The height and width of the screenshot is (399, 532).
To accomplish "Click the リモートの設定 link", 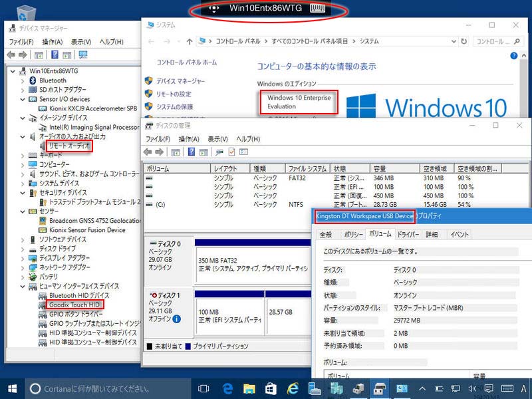I will pyautogui.click(x=174, y=94).
